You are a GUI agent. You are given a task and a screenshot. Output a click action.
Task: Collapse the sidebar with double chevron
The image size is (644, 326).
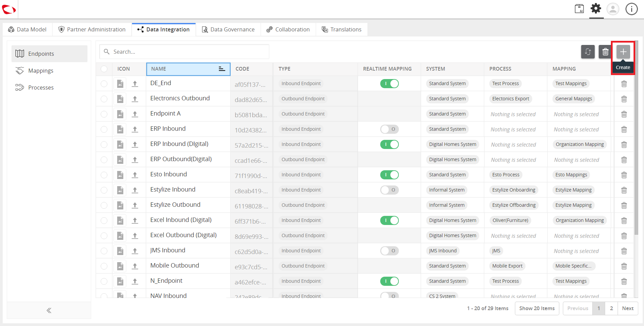[49, 310]
